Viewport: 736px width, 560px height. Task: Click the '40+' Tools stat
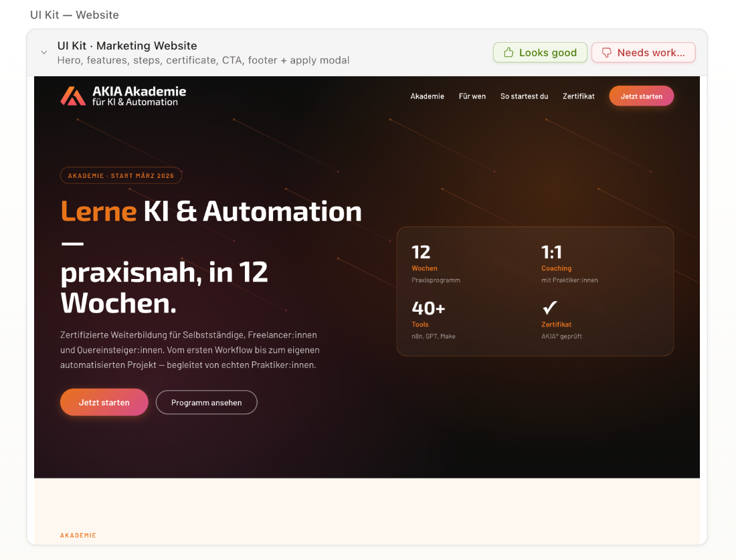(428, 308)
